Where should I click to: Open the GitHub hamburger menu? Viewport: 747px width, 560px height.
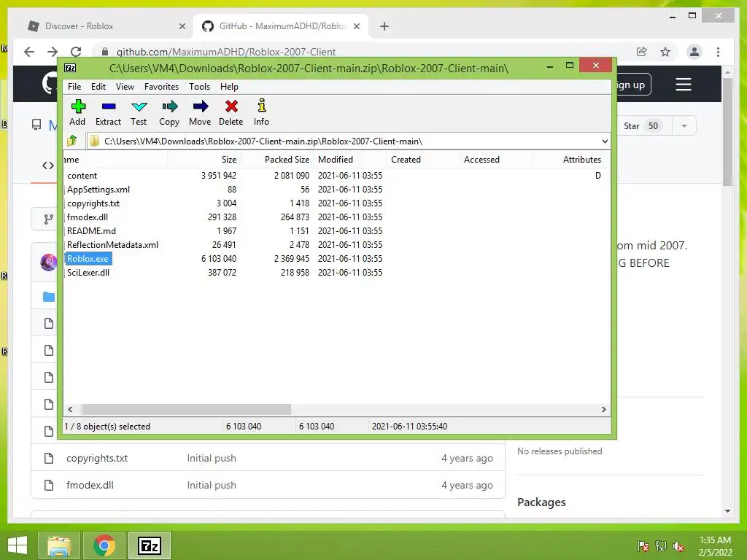point(683,85)
